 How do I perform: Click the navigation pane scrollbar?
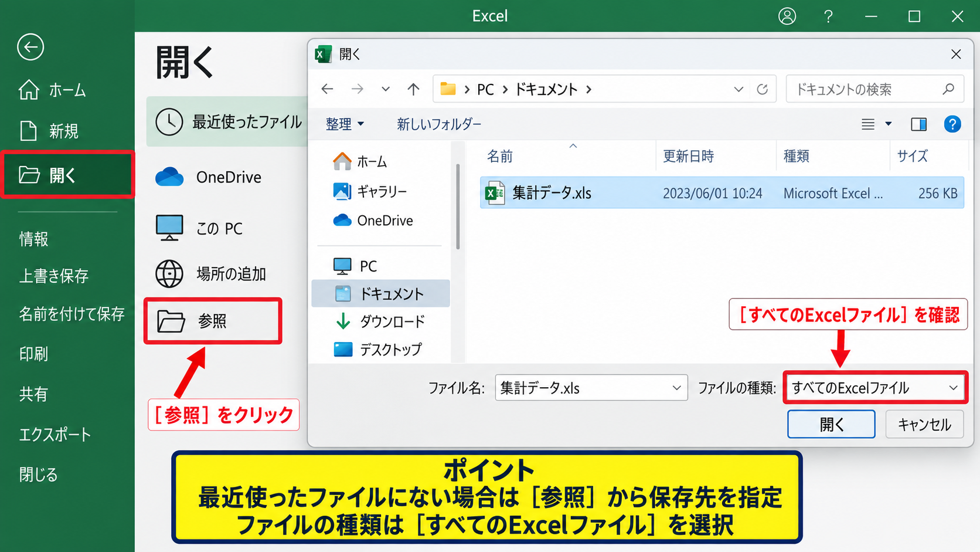[x=458, y=206]
